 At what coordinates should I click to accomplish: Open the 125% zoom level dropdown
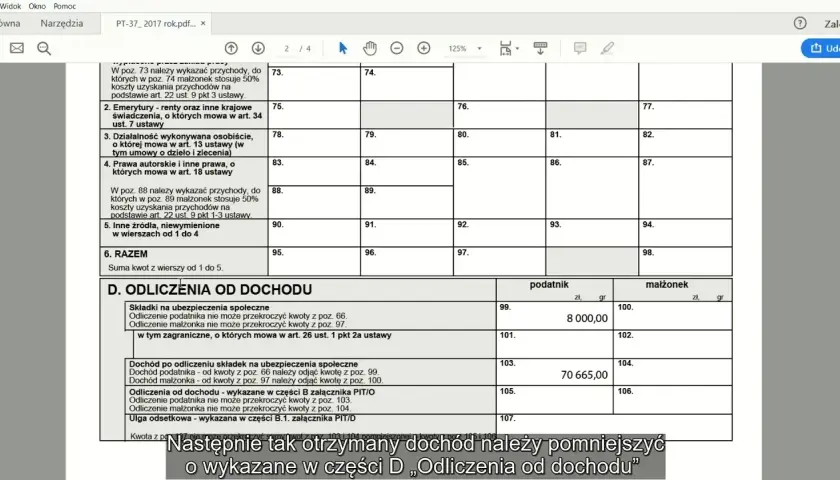click(x=464, y=48)
